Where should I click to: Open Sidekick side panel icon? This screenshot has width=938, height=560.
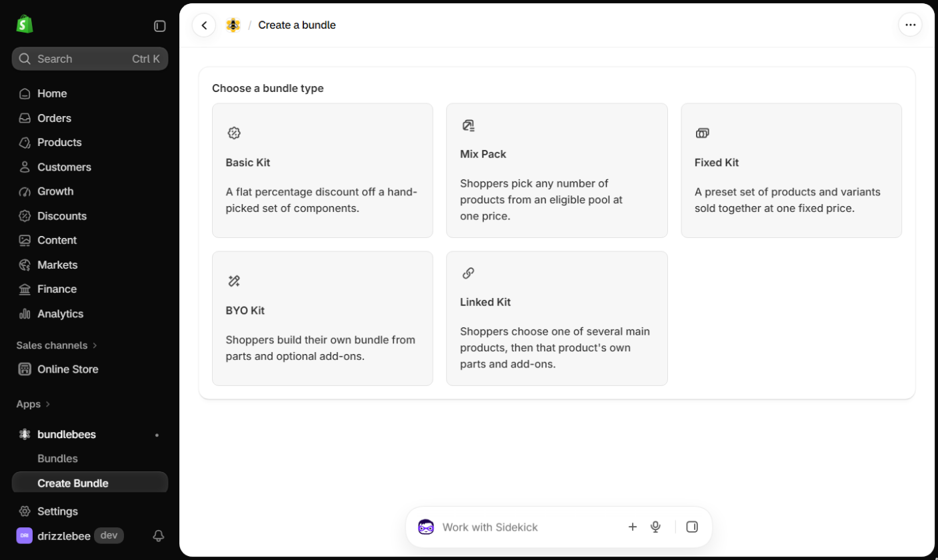click(692, 527)
